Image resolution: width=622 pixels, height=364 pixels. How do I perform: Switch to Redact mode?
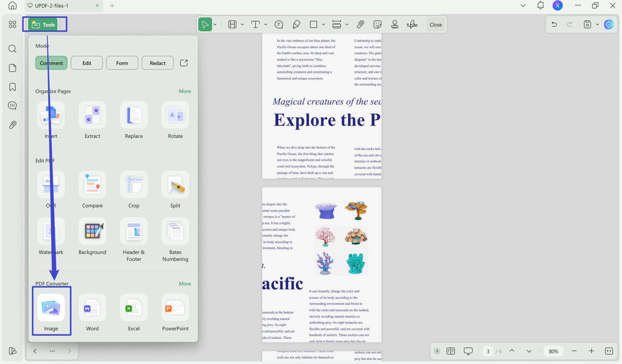pyautogui.click(x=158, y=63)
